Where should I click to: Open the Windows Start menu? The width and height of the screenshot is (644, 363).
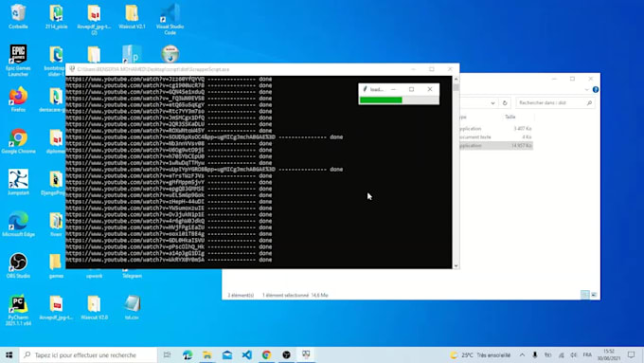[9, 354]
